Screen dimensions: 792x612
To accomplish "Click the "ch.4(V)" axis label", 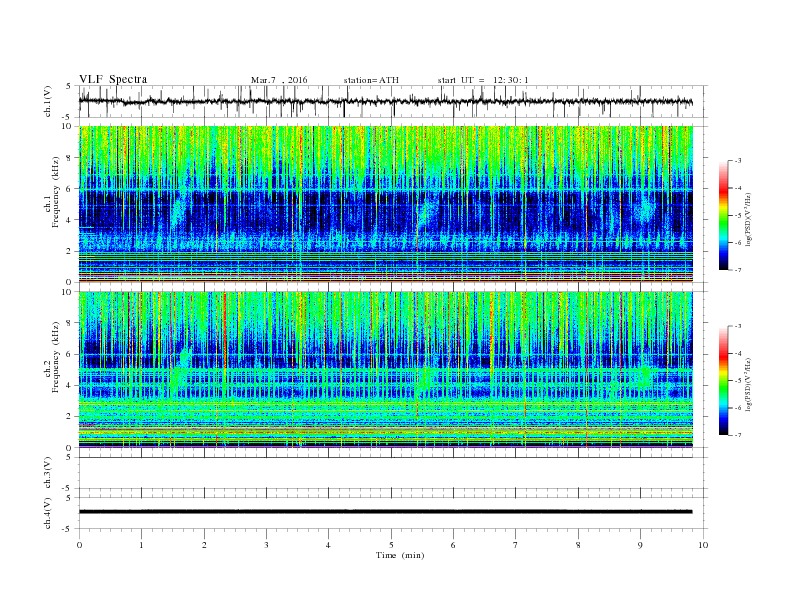I will pyautogui.click(x=48, y=513).
